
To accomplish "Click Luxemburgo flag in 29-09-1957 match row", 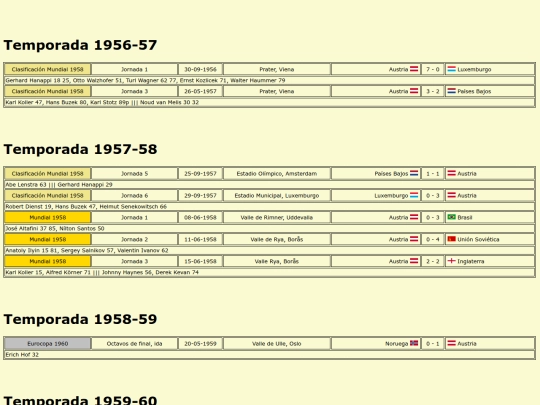I will point(414,196).
